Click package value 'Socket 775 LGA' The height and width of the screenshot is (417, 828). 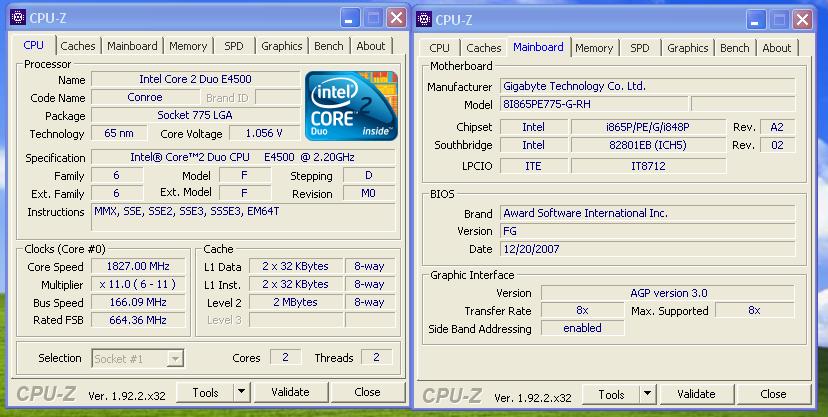[x=195, y=115]
